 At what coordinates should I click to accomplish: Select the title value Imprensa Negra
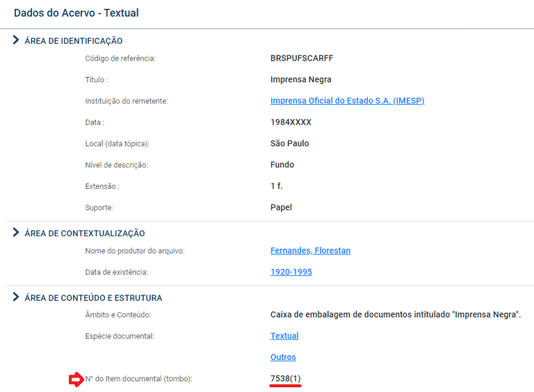point(300,80)
